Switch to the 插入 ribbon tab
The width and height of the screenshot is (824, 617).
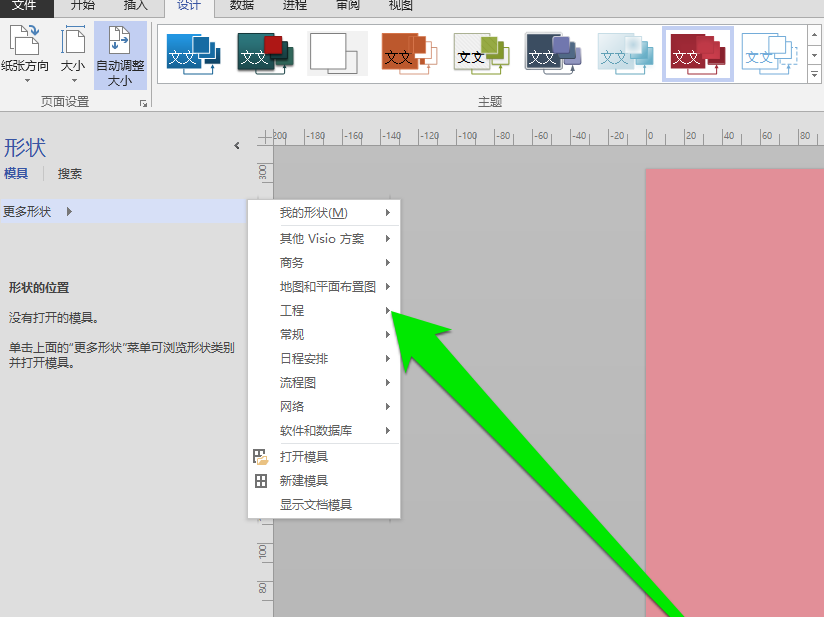click(135, 8)
